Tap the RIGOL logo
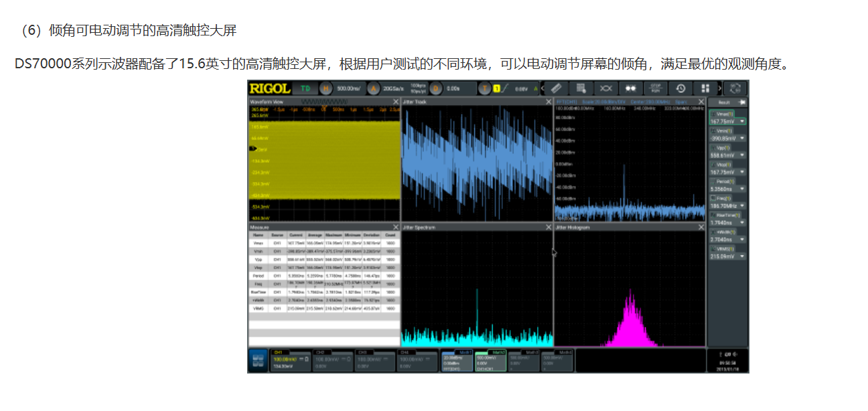Viewport: 868px width, 411px height. tap(269, 88)
